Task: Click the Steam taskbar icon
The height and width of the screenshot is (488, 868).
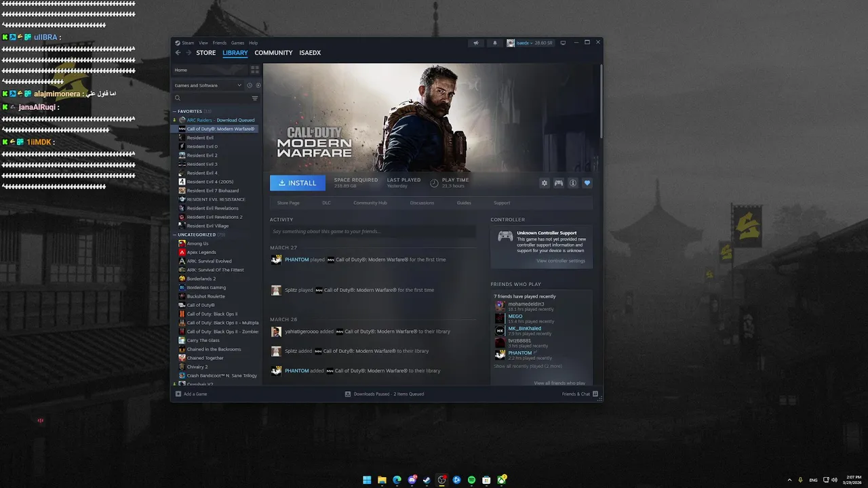Action: click(x=427, y=480)
